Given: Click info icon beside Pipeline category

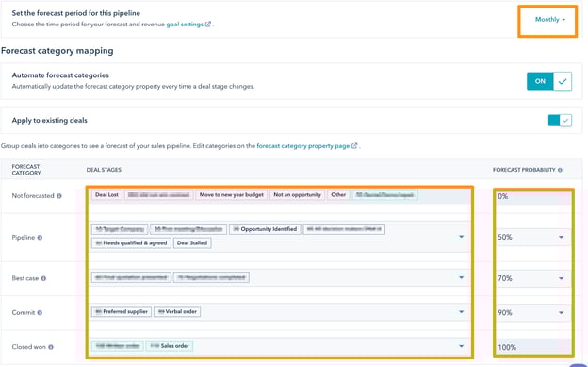Looking at the screenshot, I should point(40,238).
